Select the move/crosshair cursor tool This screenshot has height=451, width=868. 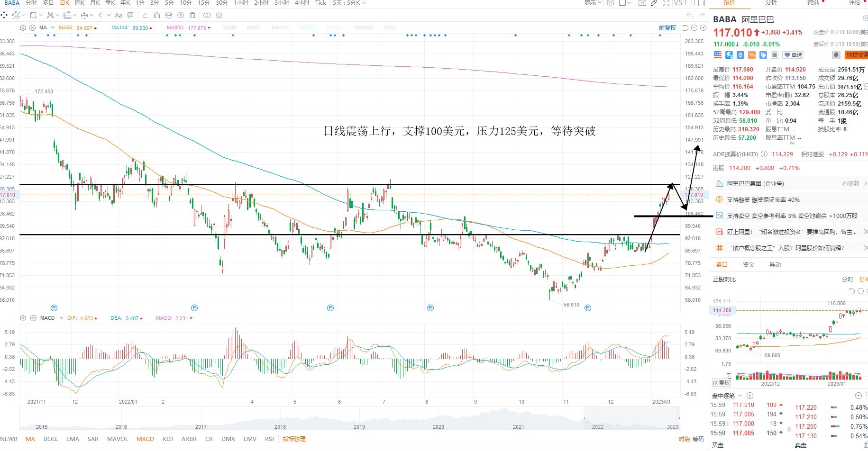[4, 15]
